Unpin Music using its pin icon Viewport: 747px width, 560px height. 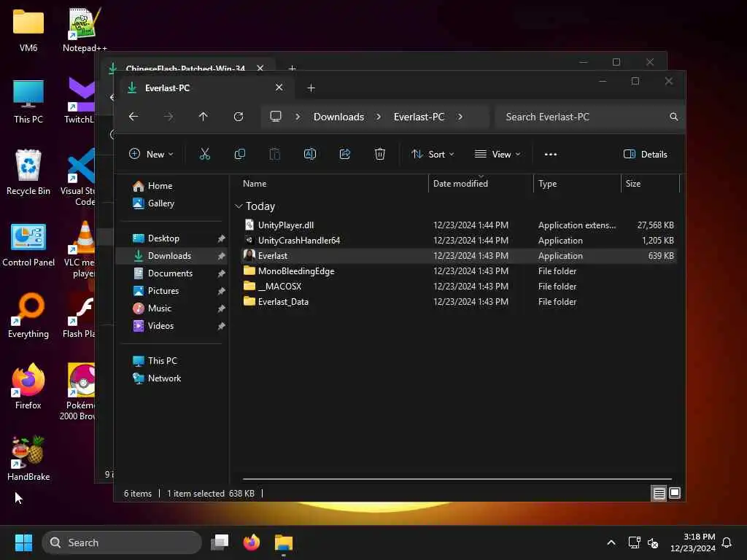[x=221, y=308]
